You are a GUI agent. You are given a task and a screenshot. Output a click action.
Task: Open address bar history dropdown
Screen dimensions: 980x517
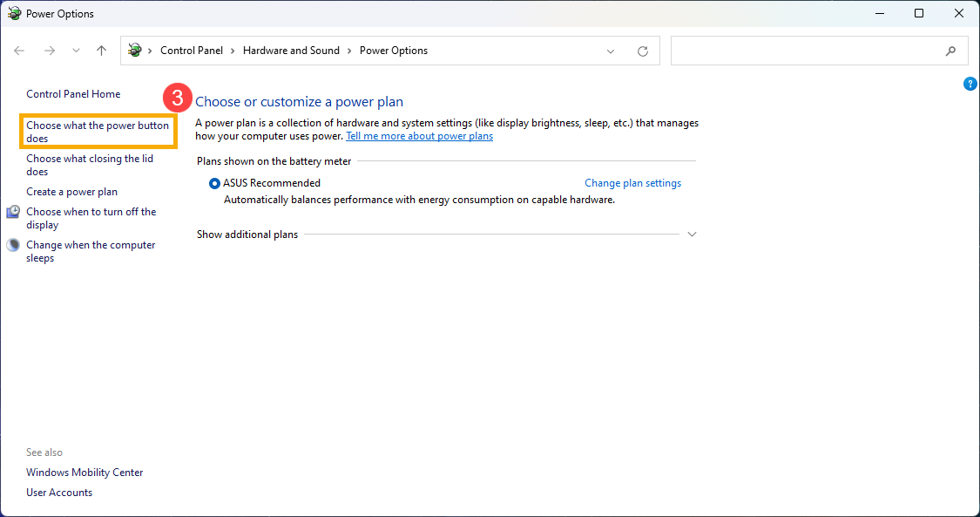[611, 51]
